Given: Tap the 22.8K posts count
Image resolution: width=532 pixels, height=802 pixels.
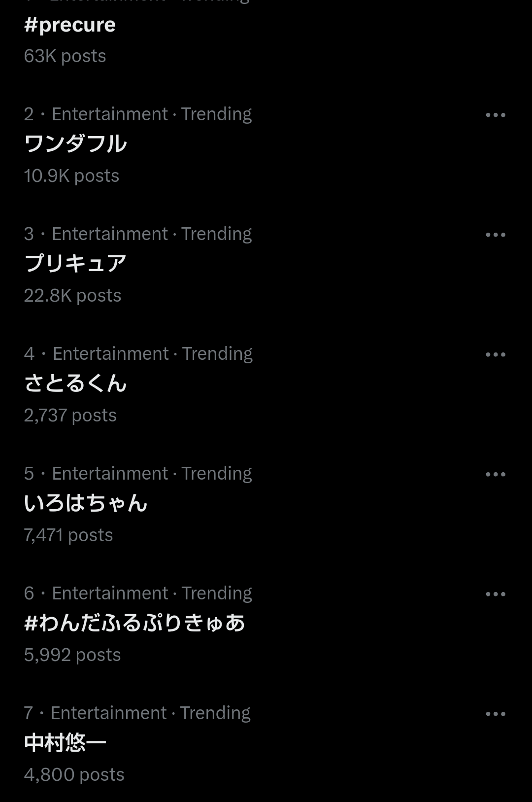Looking at the screenshot, I should pos(72,296).
